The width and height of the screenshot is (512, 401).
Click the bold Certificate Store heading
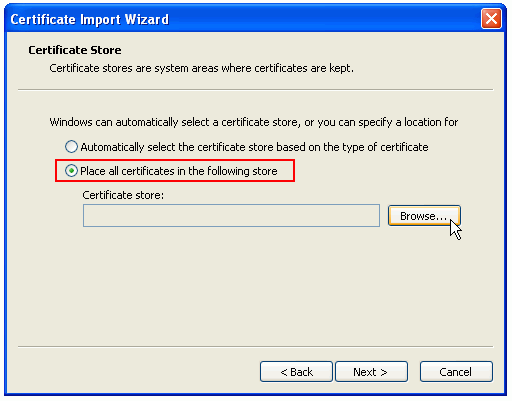point(75,50)
